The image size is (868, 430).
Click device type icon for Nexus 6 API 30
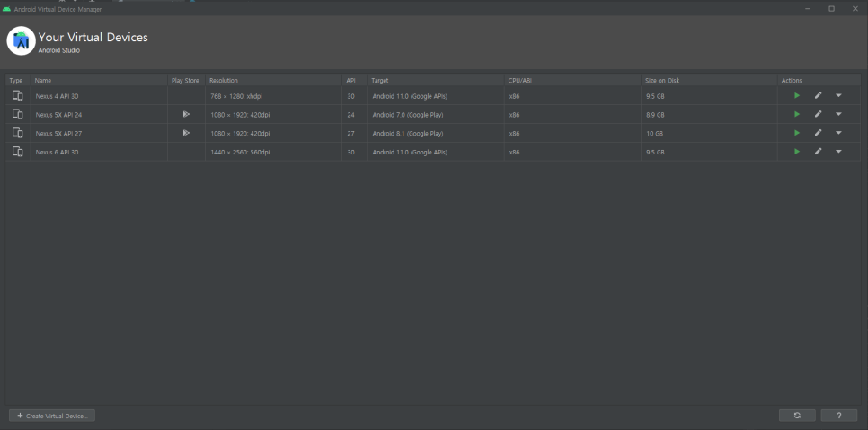[18, 152]
